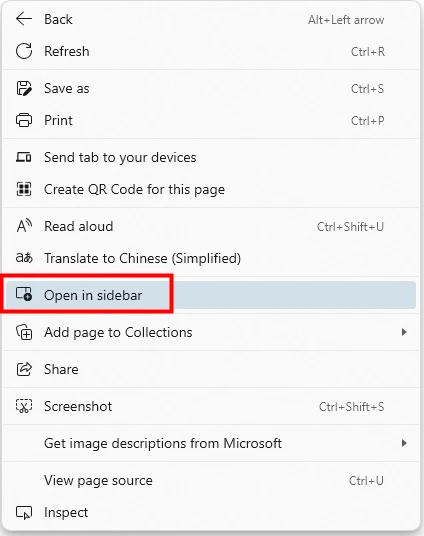This screenshot has height=536, width=424.
Task: Click the QR Code grid icon
Action: click(24, 189)
